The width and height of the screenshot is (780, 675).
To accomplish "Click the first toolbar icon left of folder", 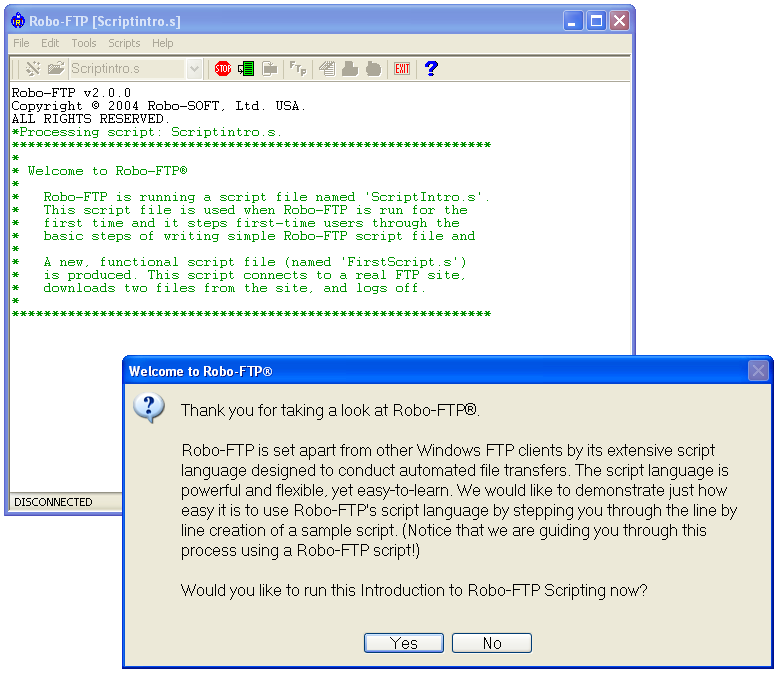I will pos(33,69).
